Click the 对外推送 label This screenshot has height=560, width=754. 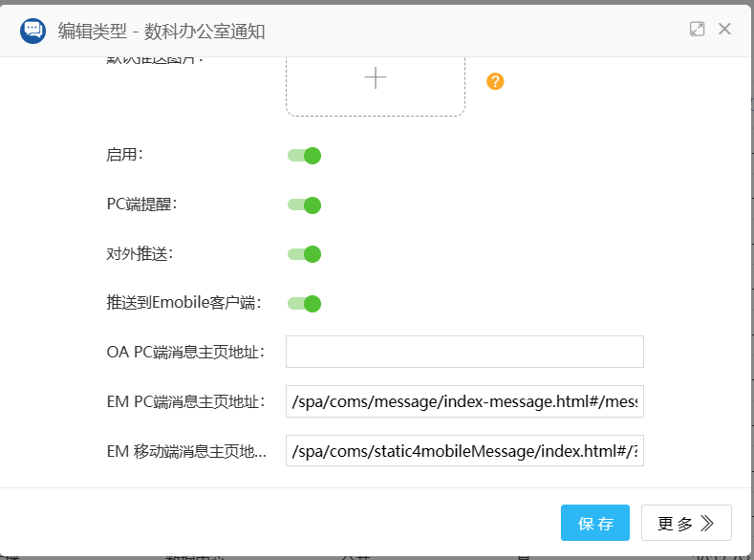click(x=140, y=253)
